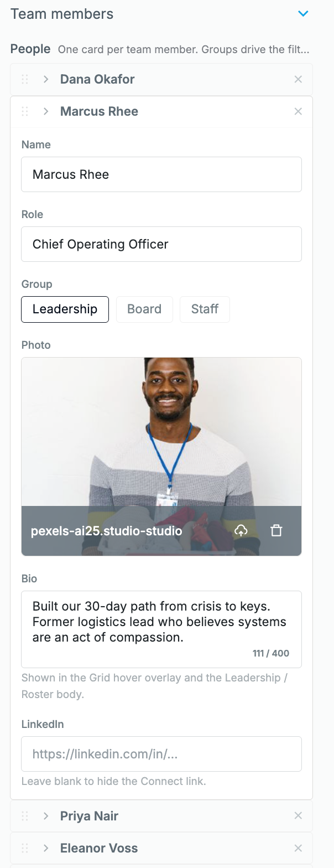Click the Role input field
Screen dimensions: 334x868
pyautogui.click(x=161, y=244)
